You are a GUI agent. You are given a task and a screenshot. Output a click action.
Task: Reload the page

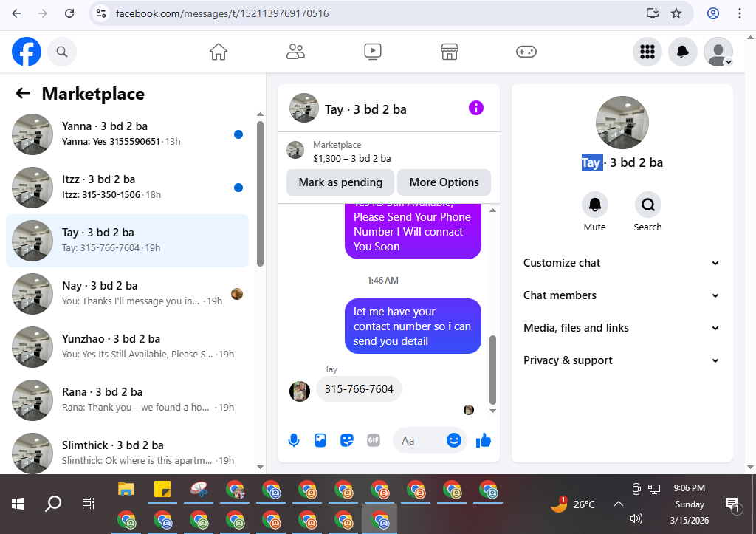click(69, 13)
